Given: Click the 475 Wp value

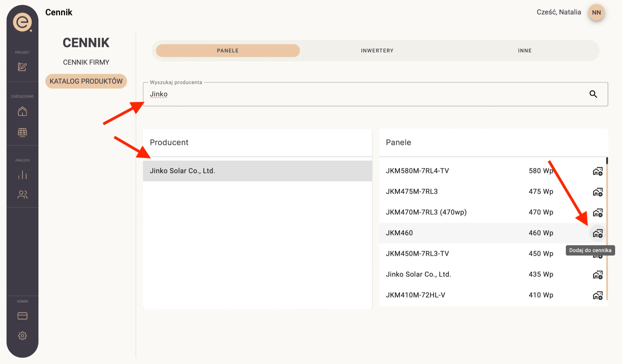Looking at the screenshot, I should point(541,192).
